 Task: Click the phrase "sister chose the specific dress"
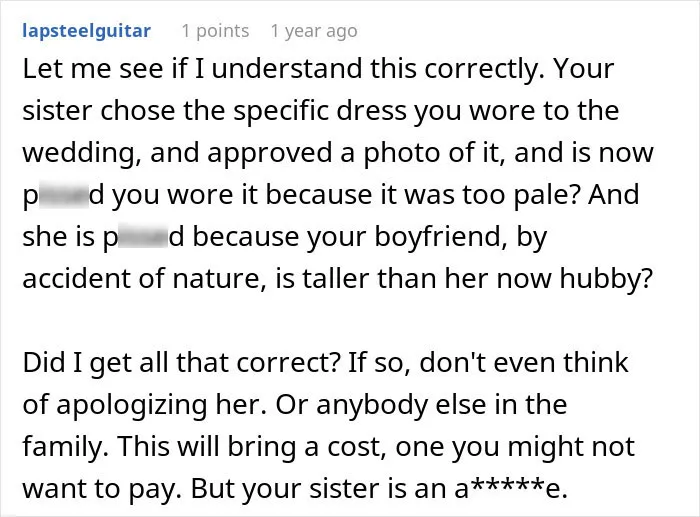tap(214, 111)
